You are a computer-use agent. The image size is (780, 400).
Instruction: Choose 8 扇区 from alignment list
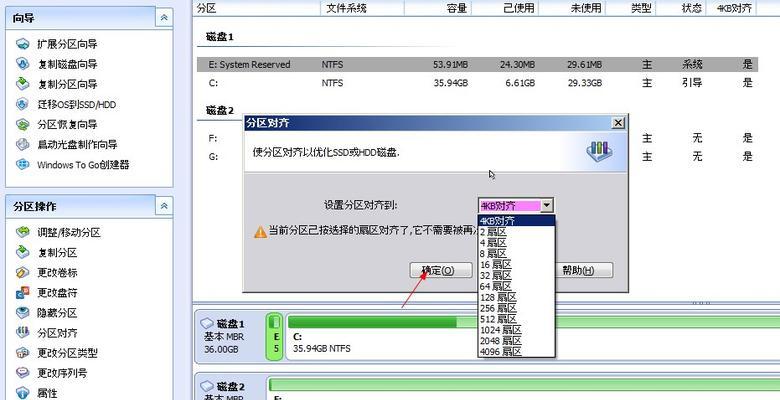[x=516, y=254]
